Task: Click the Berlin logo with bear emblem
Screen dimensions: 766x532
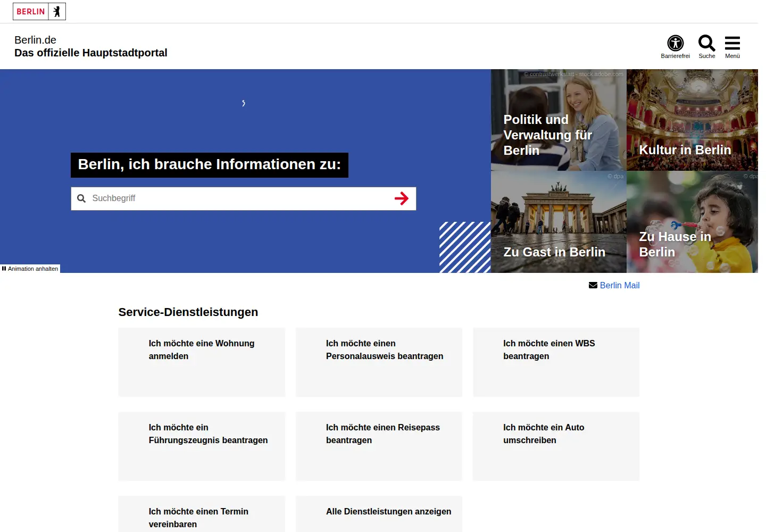Action: pos(39,11)
